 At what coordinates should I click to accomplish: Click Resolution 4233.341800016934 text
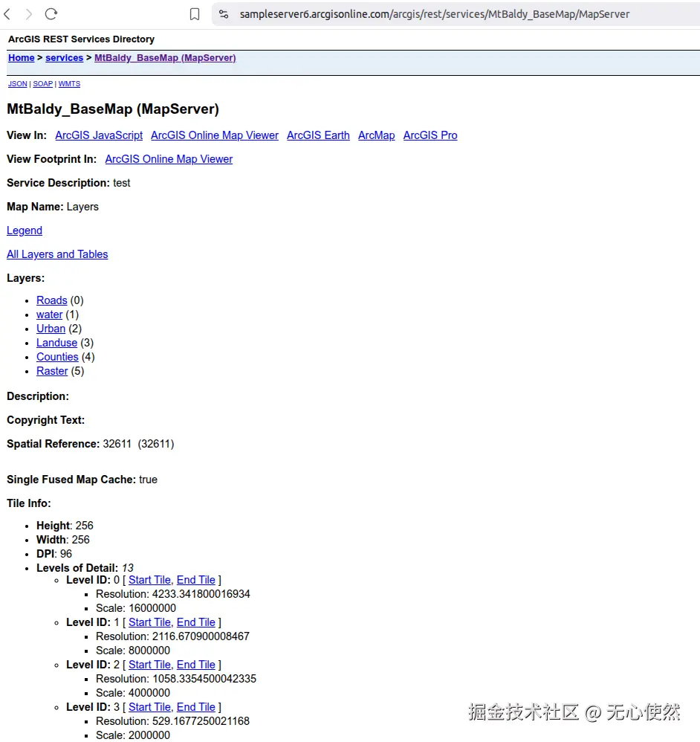(x=173, y=594)
